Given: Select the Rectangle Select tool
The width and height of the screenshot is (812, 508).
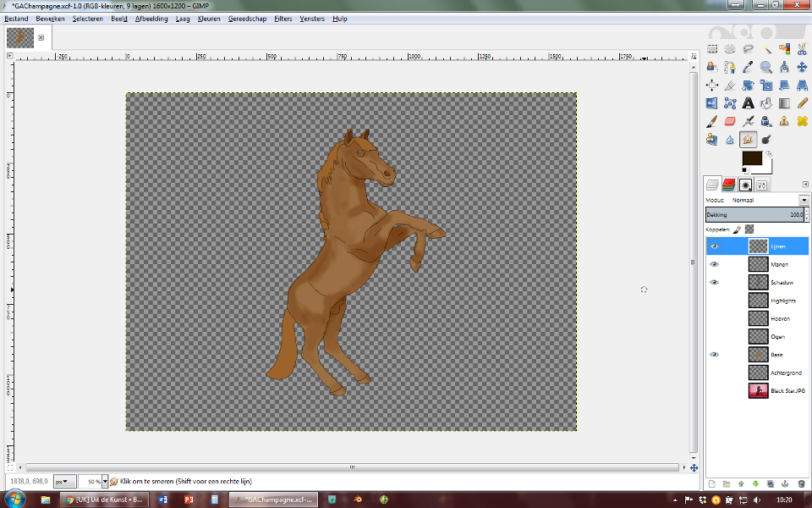Looking at the screenshot, I should pyautogui.click(x=712, y=49).
